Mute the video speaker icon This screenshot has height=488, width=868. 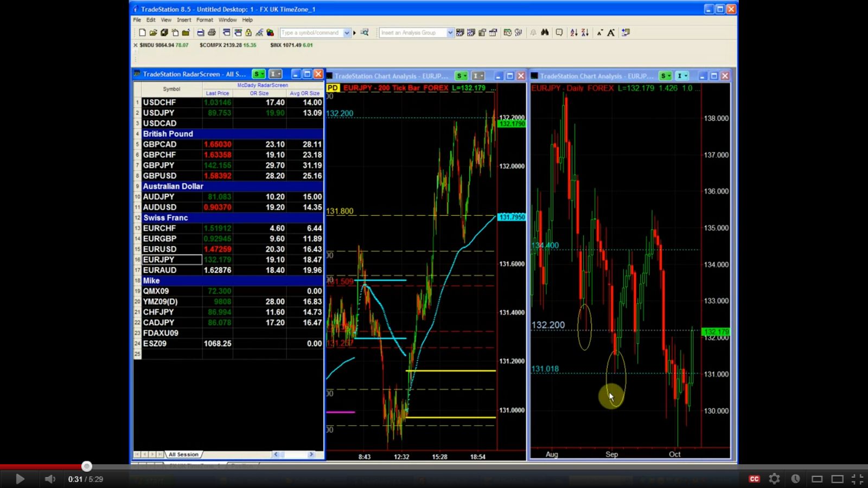(x=50, y=479)
